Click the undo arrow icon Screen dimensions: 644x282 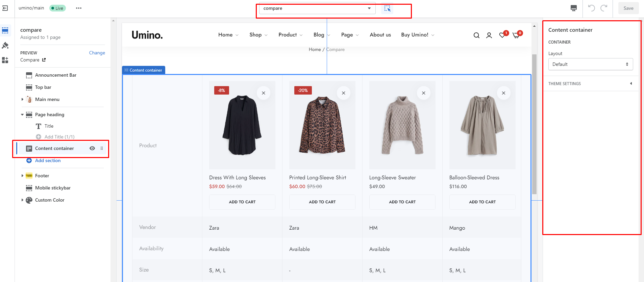591,8
